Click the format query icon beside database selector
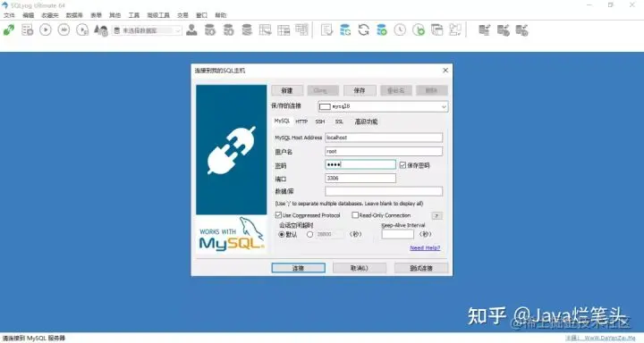Viewport: 644px width, 343px height. click(x=100, y=30)
